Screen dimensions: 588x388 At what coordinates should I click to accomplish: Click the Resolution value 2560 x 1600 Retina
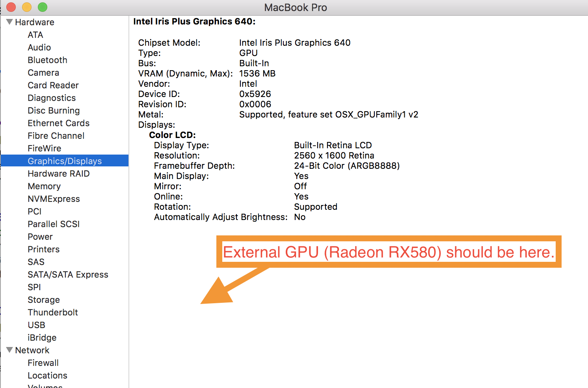point(334,155)
